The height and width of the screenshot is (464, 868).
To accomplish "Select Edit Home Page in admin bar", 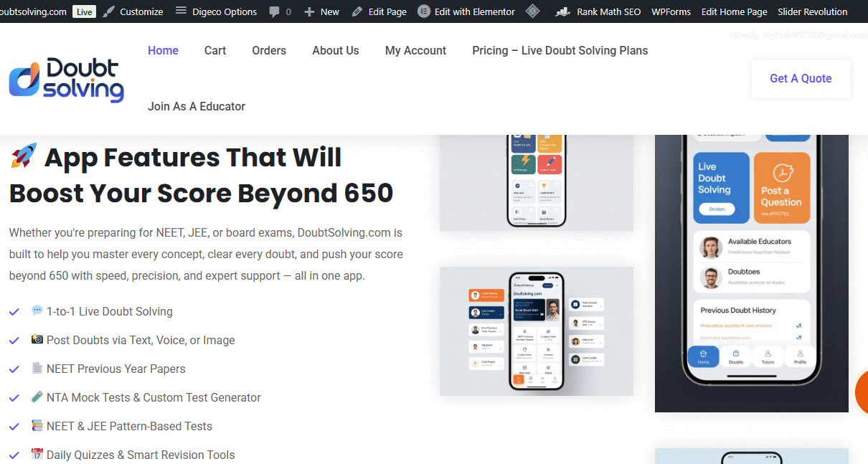I will 735,11.
